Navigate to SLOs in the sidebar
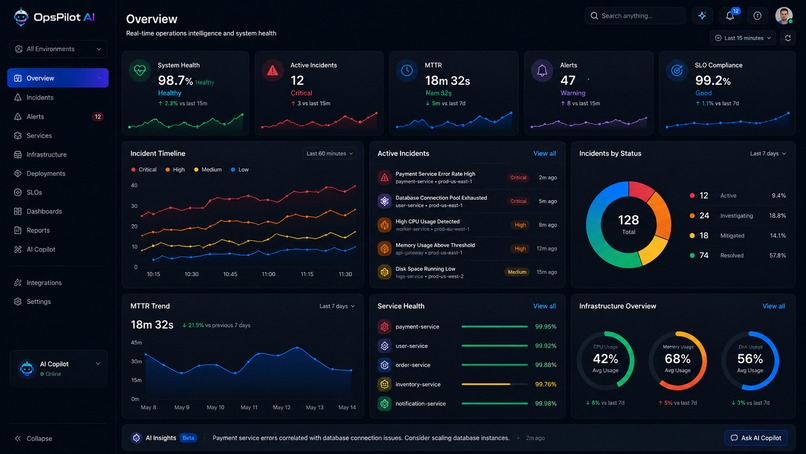The width and height of the screenshot is (806, 454). (x=58, y=192)
